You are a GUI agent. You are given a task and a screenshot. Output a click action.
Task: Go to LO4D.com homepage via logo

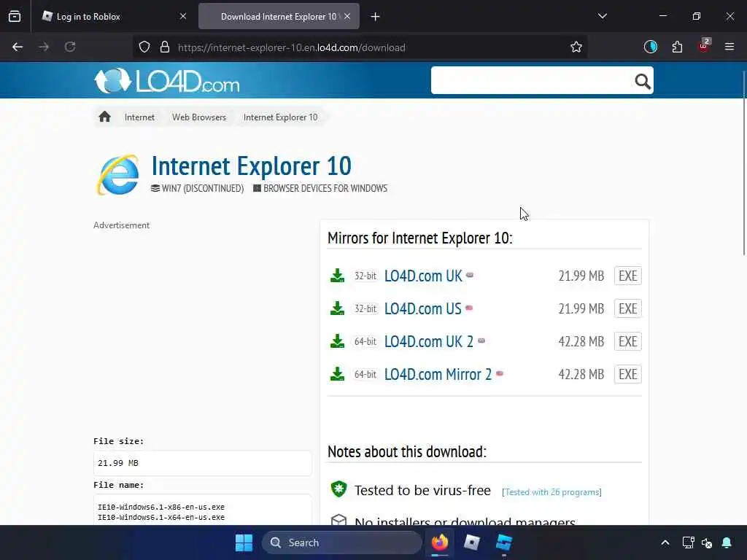(167, 81)
